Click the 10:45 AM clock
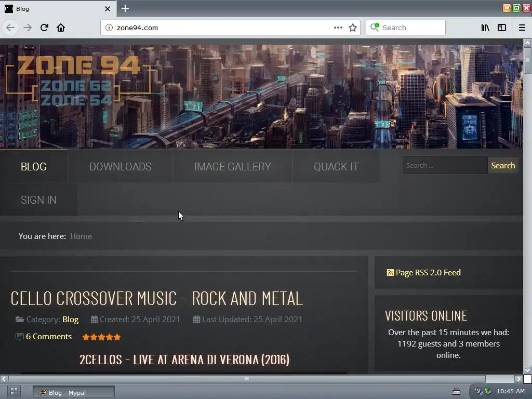 [x=511, y=391]
